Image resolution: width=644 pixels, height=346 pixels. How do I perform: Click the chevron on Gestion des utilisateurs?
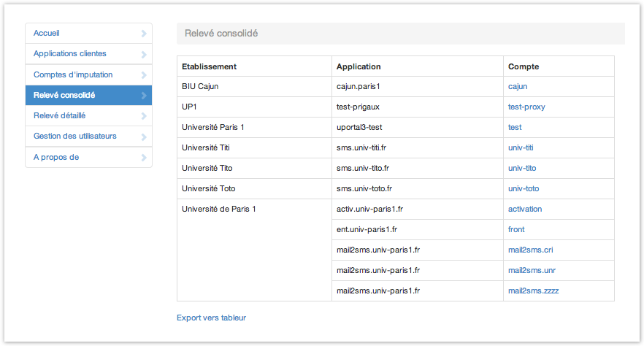point(144,137)
